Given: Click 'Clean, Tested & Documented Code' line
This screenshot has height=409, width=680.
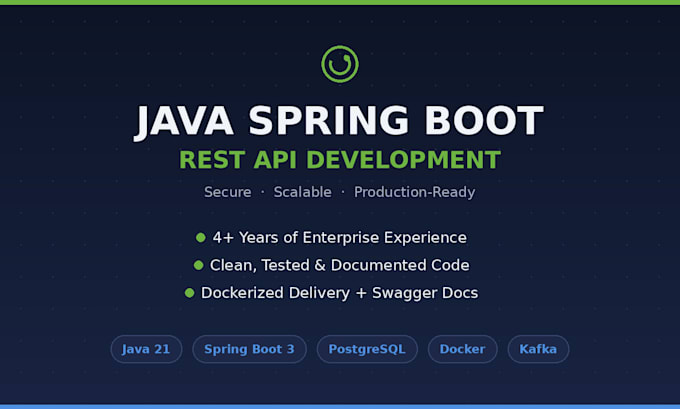Looking at the screenshot, I should tap(340, 265).
